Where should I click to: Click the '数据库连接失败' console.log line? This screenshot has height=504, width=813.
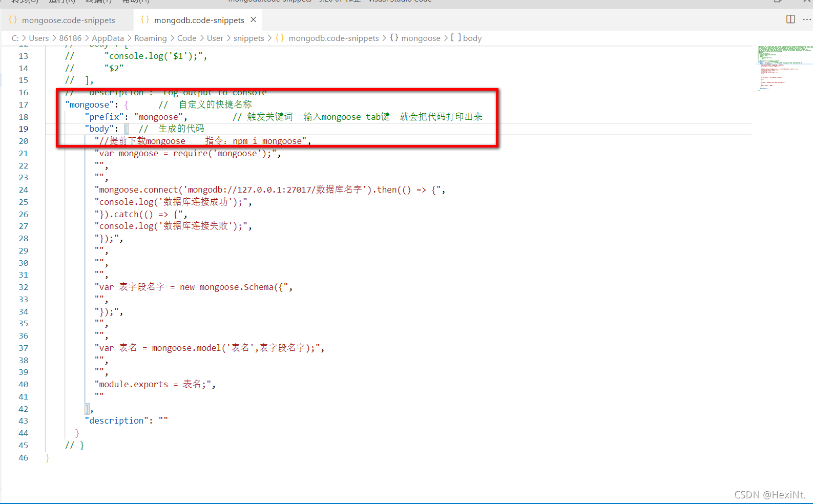point(173,226)
